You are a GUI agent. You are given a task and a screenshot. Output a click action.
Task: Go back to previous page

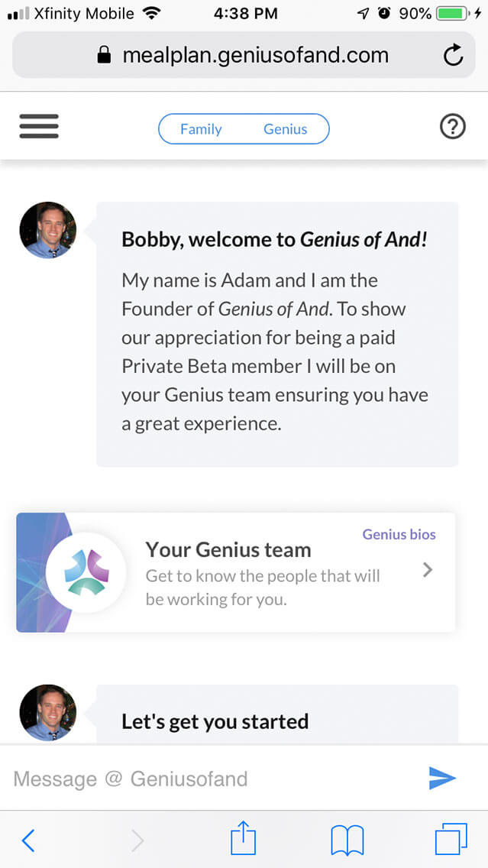[x=28, y=840]
